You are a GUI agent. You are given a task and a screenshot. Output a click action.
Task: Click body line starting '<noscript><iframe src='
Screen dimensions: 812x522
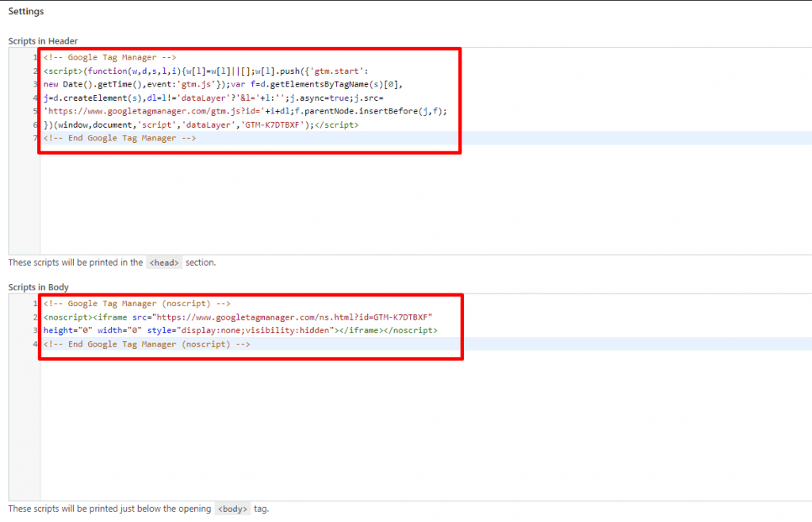[238, 317]
